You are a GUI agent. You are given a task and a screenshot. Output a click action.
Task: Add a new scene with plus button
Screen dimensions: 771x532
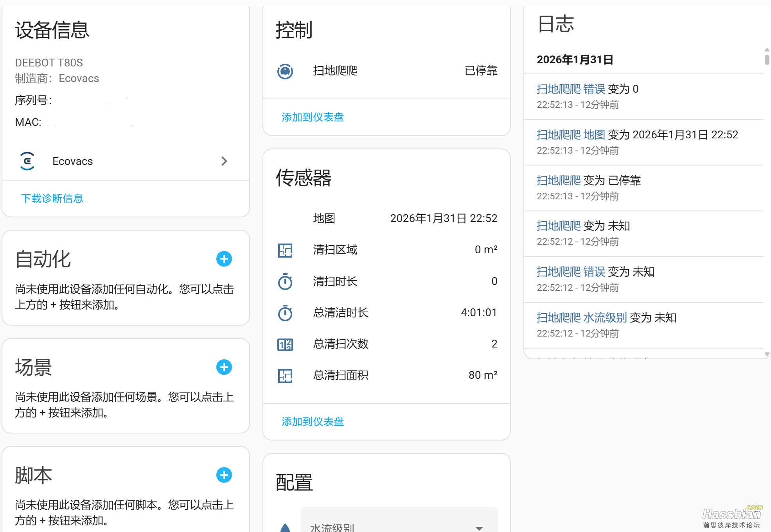tap(224, 367)
